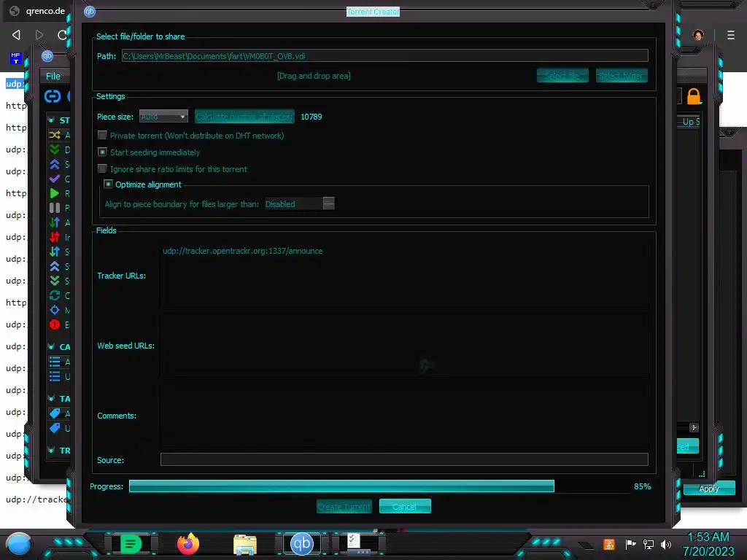Image resolution: width=747 pixels, height=560 pixels.
Task: Collapse the Categories section in sidebar
Action: [51, 346]
